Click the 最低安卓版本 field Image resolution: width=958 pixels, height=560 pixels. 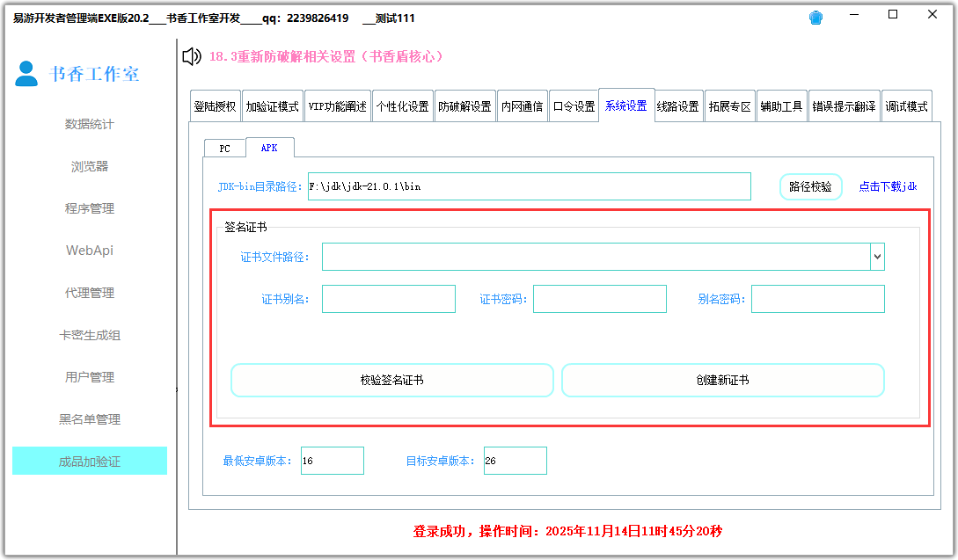point(333,461)
